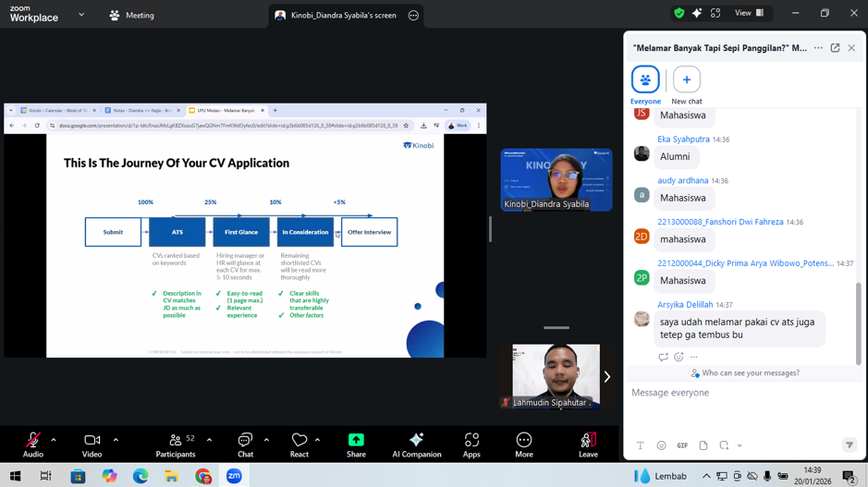Click the green encryption shield icon
The image size is (868, 487).
point(679,14)
